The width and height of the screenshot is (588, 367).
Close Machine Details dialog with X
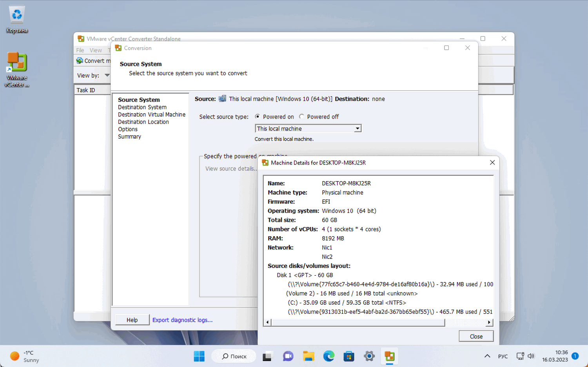click(492, 163)
